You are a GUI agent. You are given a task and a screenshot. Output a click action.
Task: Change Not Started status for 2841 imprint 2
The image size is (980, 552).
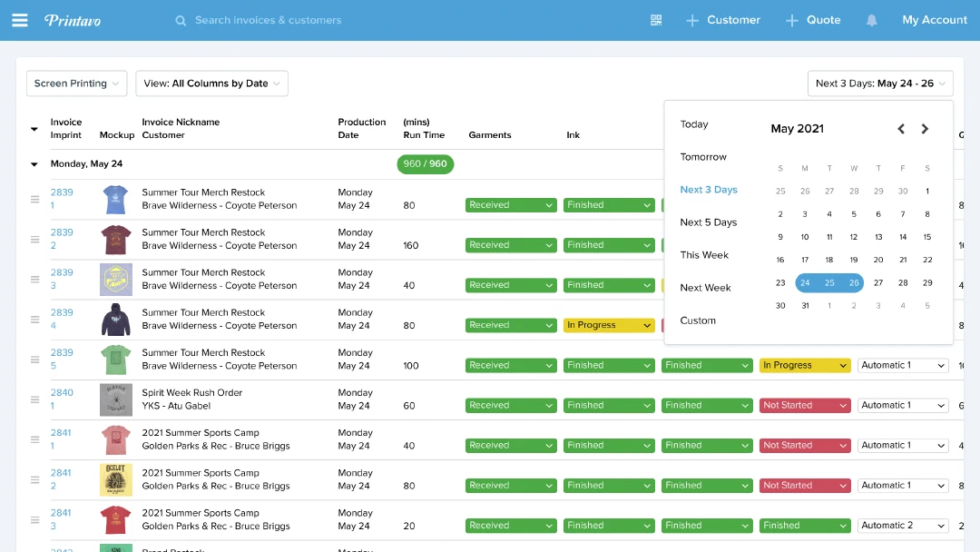[x=804, y=485]
